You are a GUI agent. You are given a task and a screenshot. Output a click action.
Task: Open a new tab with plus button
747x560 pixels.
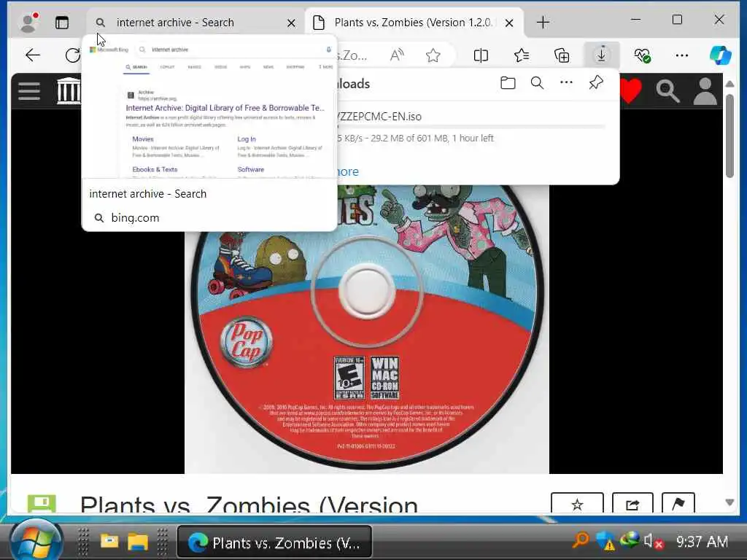click(543, 23)
